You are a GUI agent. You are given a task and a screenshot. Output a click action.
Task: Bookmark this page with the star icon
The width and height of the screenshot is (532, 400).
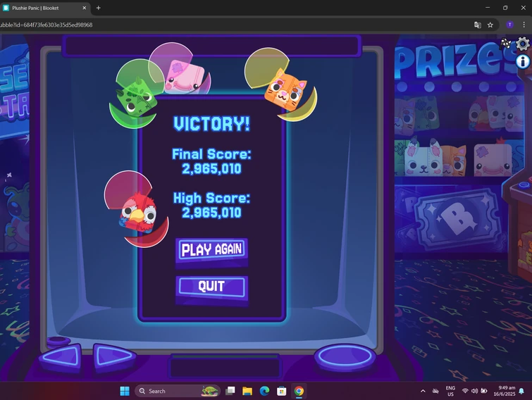490,25
